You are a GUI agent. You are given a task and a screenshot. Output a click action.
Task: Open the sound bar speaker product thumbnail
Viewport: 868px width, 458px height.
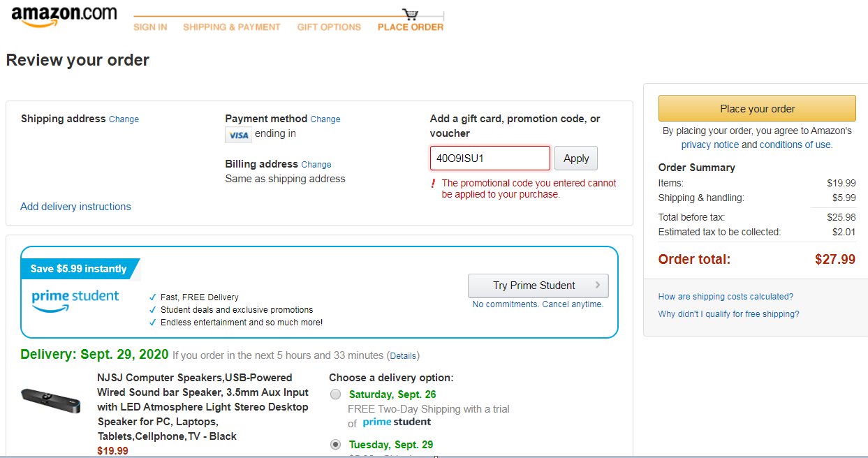pos(52,400)
